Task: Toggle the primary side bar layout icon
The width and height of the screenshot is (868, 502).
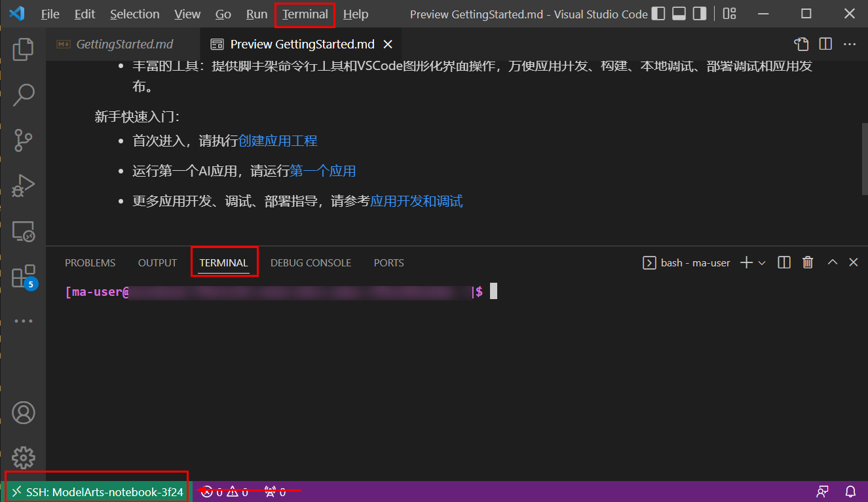Action: click(x=658, y=14)
